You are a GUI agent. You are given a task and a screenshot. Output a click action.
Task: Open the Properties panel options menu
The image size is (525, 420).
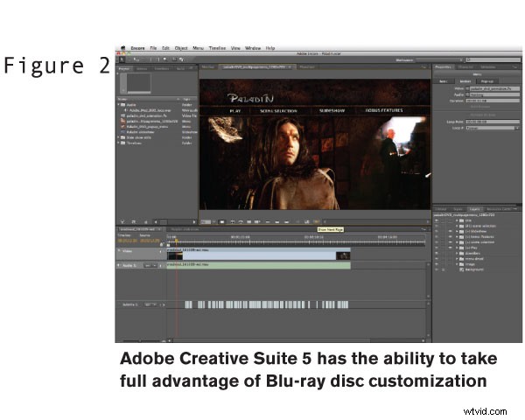pos(515,67)
